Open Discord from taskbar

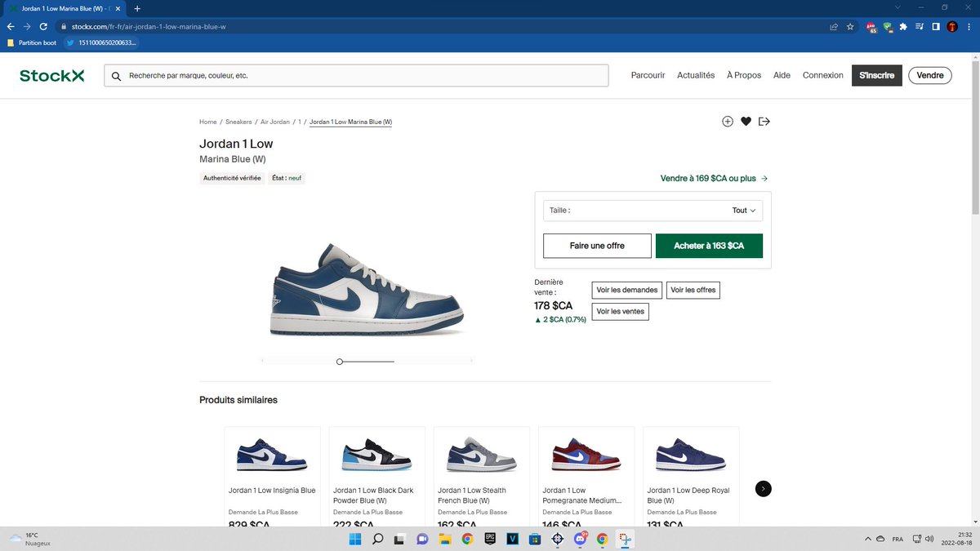click(580, 539)
